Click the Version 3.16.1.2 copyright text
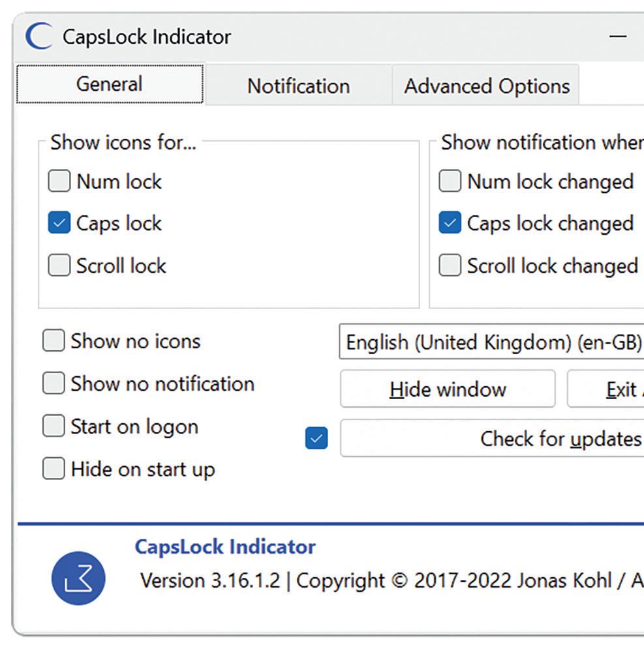 391,581
